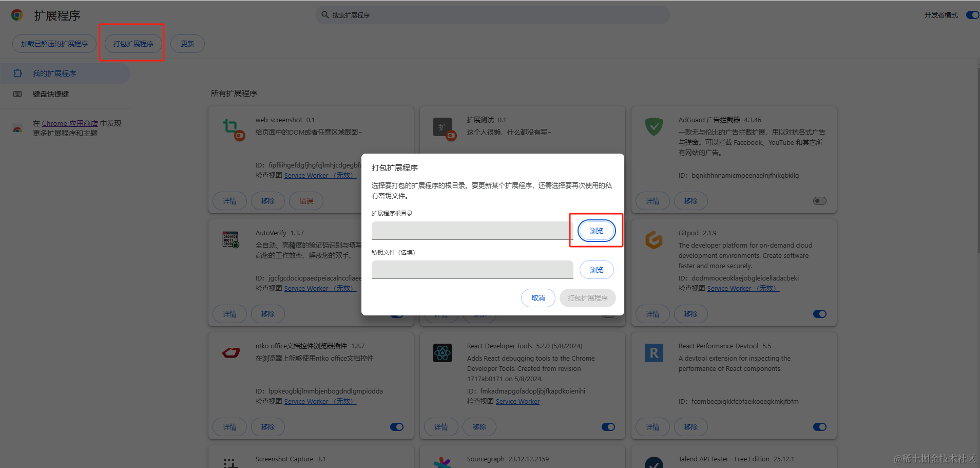
Task: Click 详情 on web-screenshot card
Action: tap(230, 201)
